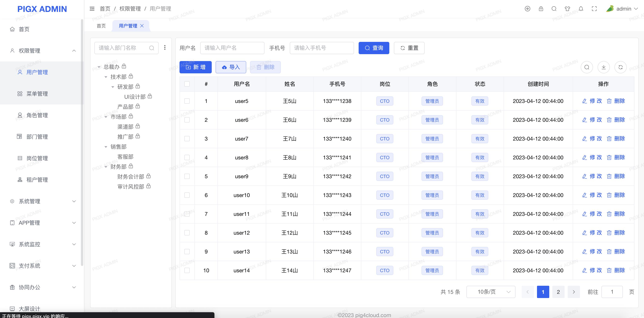
Task: Select all rows with the header checkbox
Action: (x=187, y=84)
